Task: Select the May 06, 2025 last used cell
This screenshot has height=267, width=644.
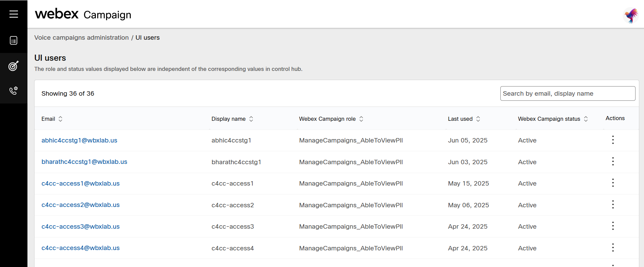Action: pos(469,205)
